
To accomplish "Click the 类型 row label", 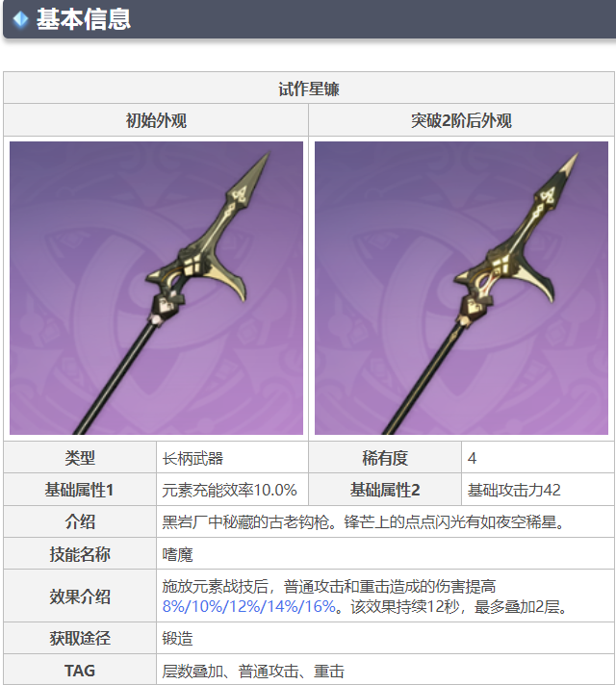I will point(80,458).
